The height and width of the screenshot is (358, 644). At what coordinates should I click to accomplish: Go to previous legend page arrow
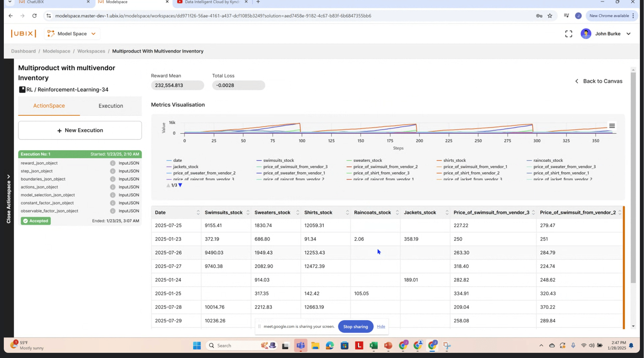click(168, 185)
